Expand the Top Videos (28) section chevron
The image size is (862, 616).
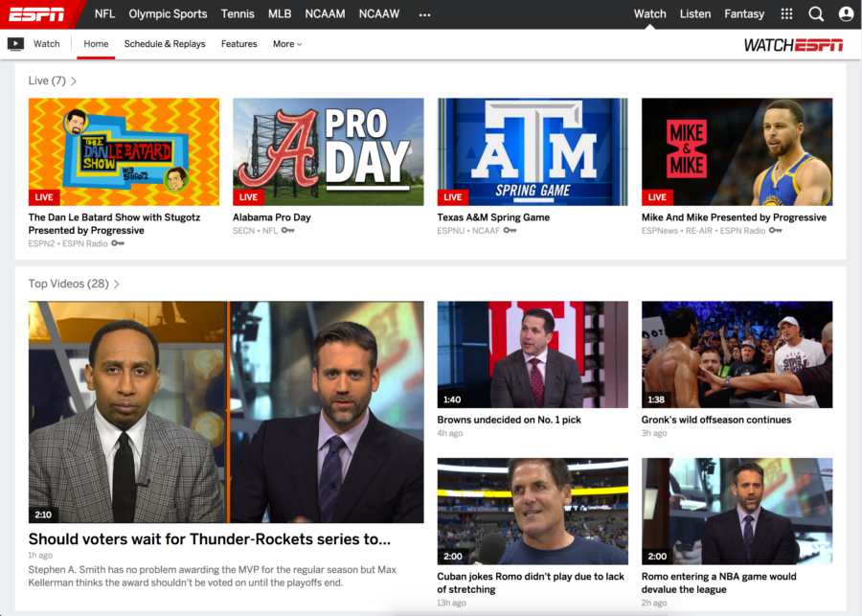[x=116, y=284]
